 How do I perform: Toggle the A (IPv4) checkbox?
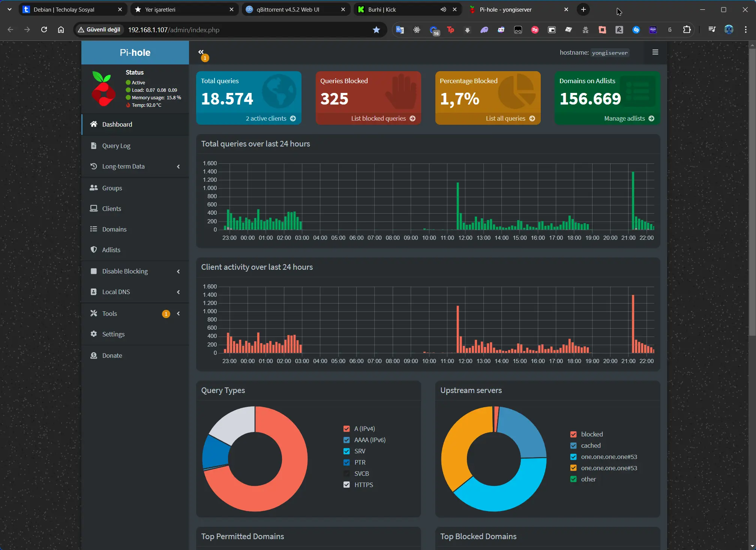pos(346,429)
